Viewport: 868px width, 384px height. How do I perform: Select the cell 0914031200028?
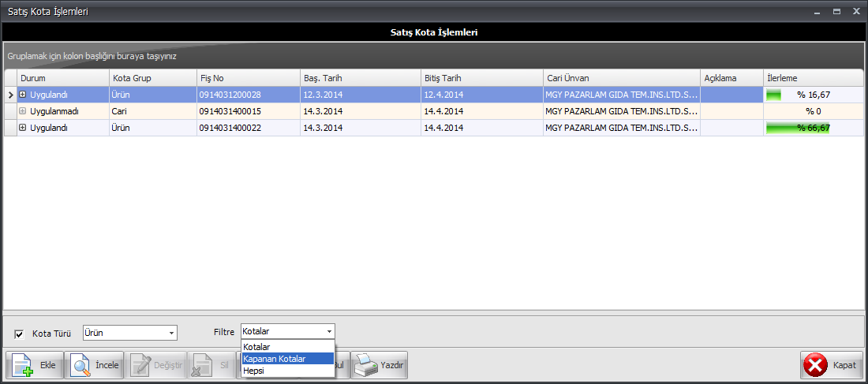pos(249,95)
